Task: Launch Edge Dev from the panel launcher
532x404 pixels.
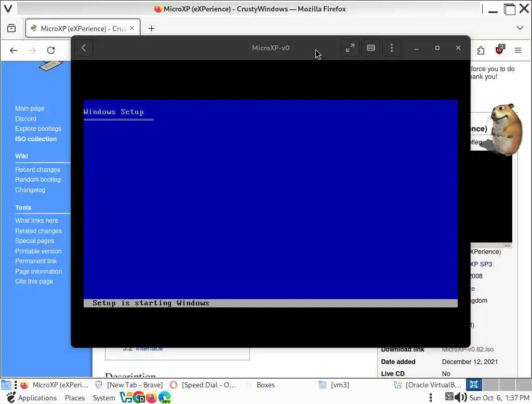Action: click(x=165, y=397)
